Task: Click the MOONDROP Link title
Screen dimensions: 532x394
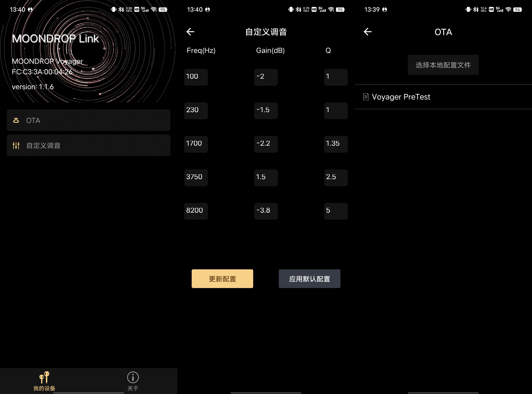Action: pyautogui.click(x=55, y=39)
